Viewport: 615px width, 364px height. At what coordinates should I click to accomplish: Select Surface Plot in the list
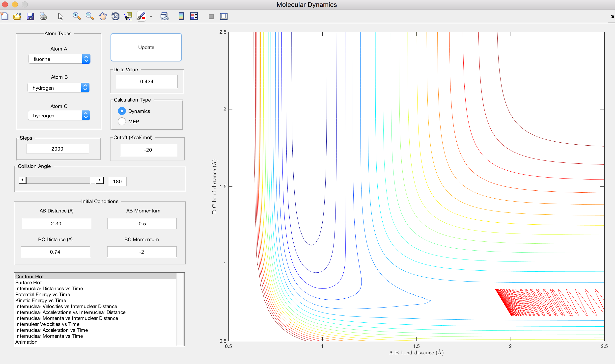[28, 283]
